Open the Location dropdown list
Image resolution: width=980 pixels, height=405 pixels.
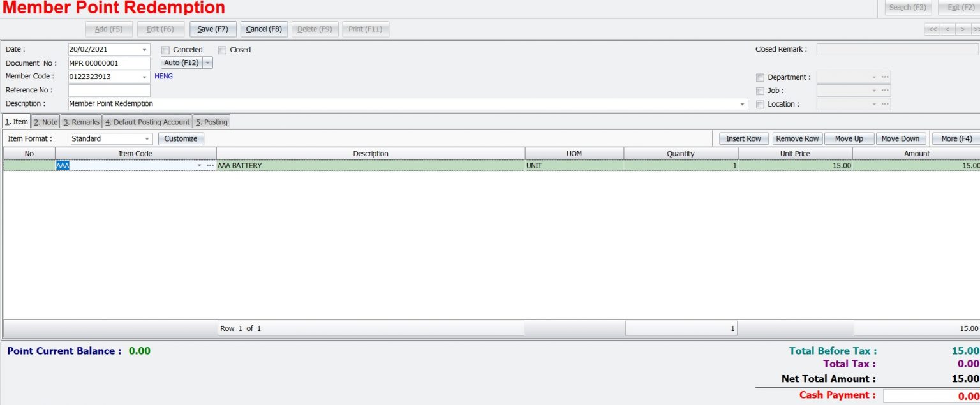click(x=874, y=104)
